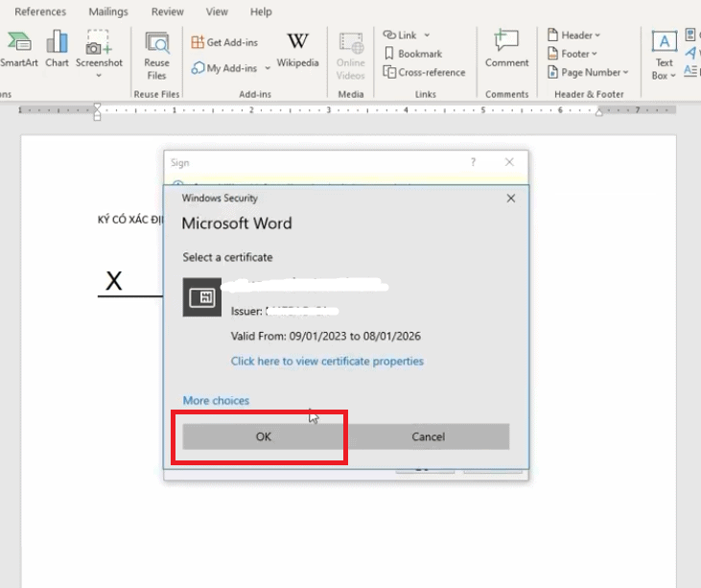Screen dimensions: 701x588
Task: Expand the Link dropdown
Action: pyautogui.click(x=427, y=35)
